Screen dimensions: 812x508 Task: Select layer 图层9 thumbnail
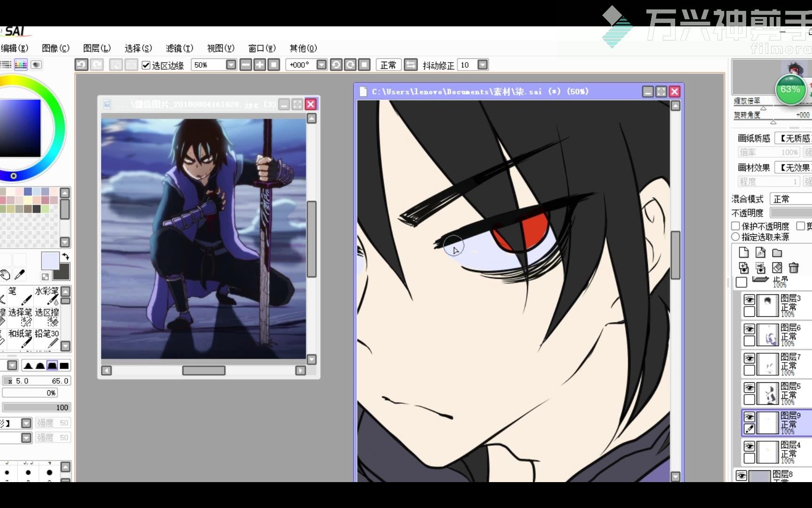click(768, 422)
